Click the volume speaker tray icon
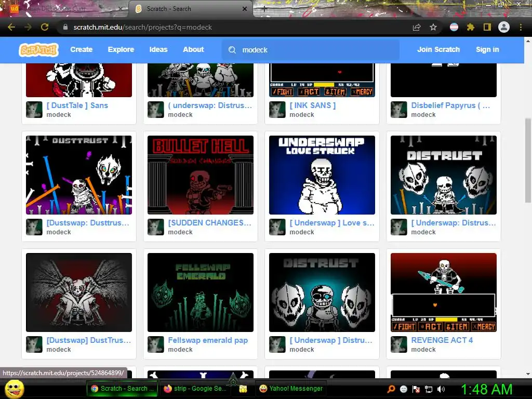This screenshot has width=532, height=399. coord(441,389)
